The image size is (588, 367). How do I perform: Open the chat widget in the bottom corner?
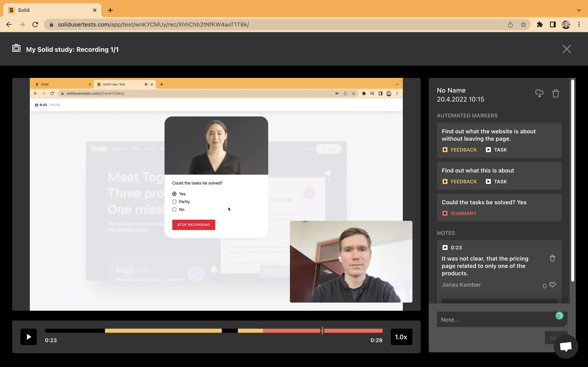pyautogui.click(x=565, y=346)
